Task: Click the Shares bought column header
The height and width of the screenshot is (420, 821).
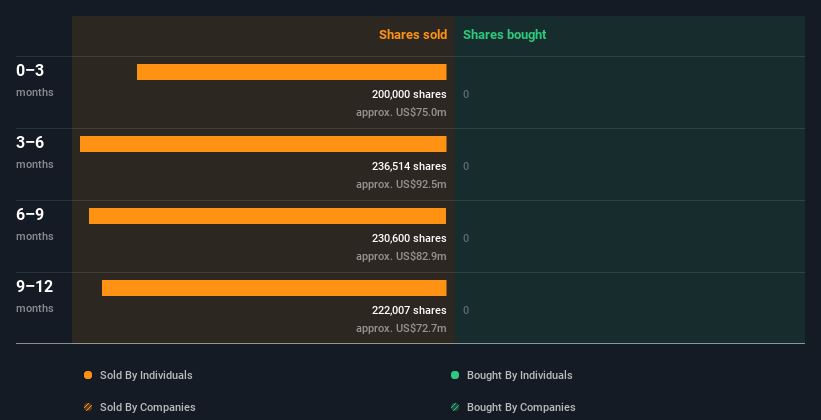Action: point(504,35)
